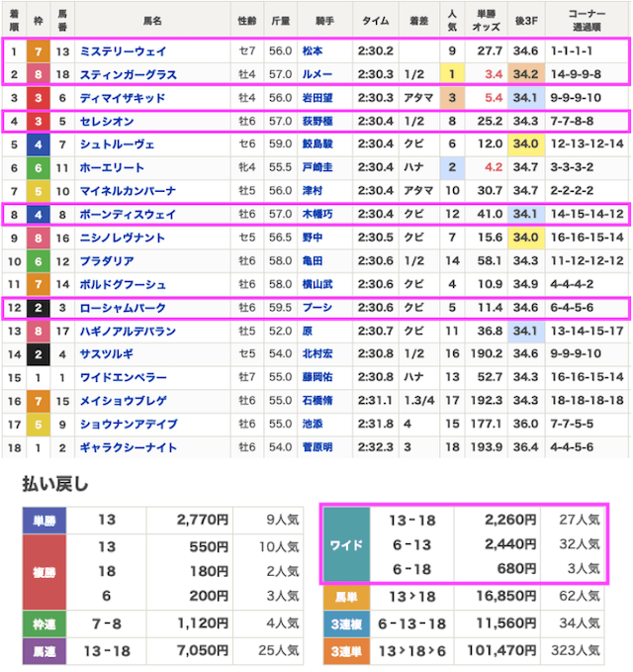
Task: Open jockey link プーシ
Action: (317, 308)
